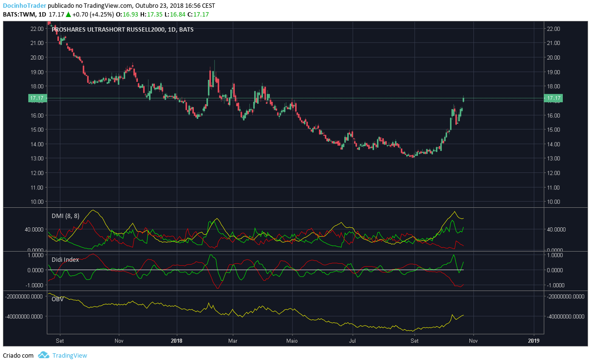Select the Didi Index indicator label

(x=65, y=260)
